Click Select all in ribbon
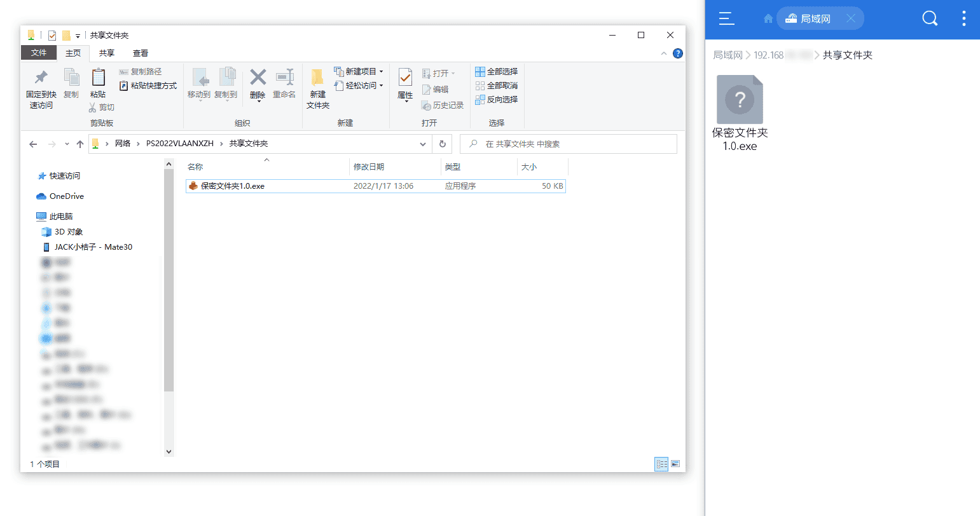This screenshot has width=980, height=516. point(497,72)
